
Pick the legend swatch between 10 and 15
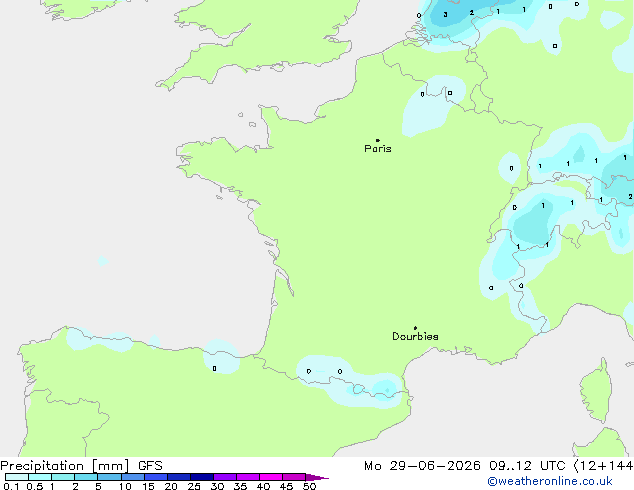pos(133,477)
